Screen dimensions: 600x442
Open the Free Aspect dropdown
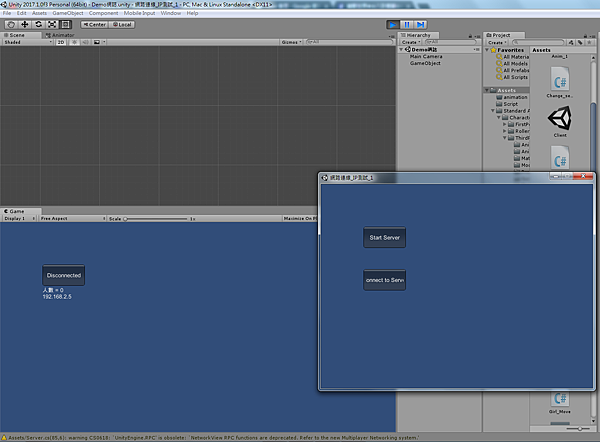coord(73,219)
